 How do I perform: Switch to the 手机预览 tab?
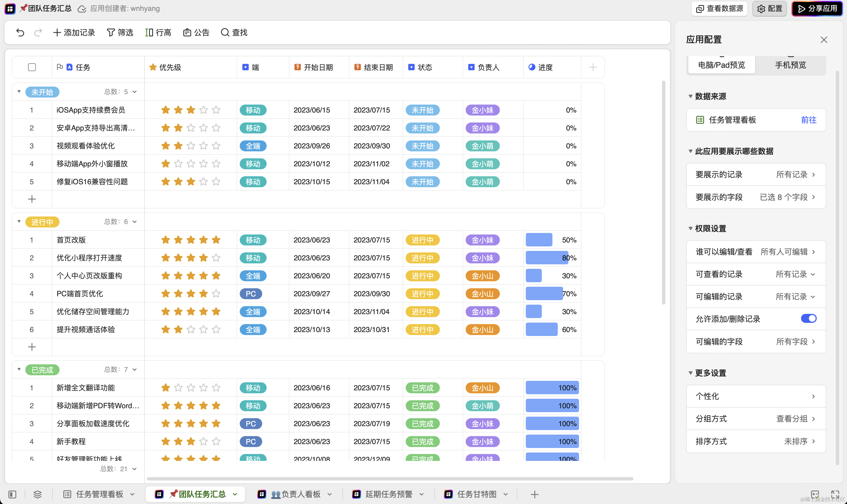790,65
